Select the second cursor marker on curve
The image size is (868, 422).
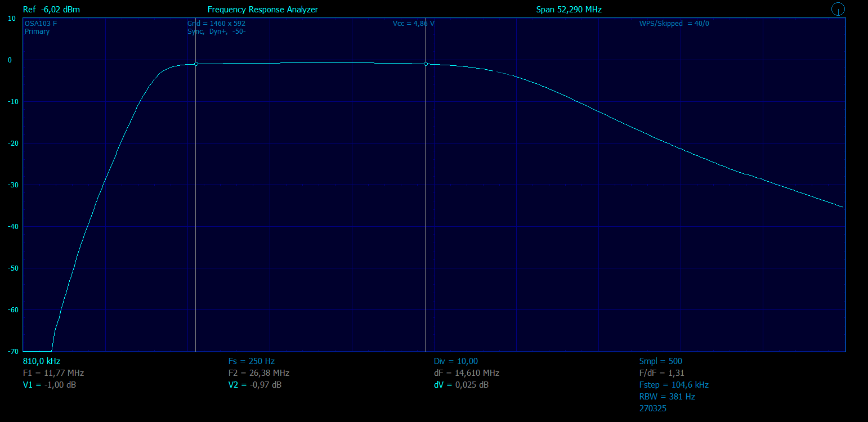pyautogui.click(x=426, y=64)
